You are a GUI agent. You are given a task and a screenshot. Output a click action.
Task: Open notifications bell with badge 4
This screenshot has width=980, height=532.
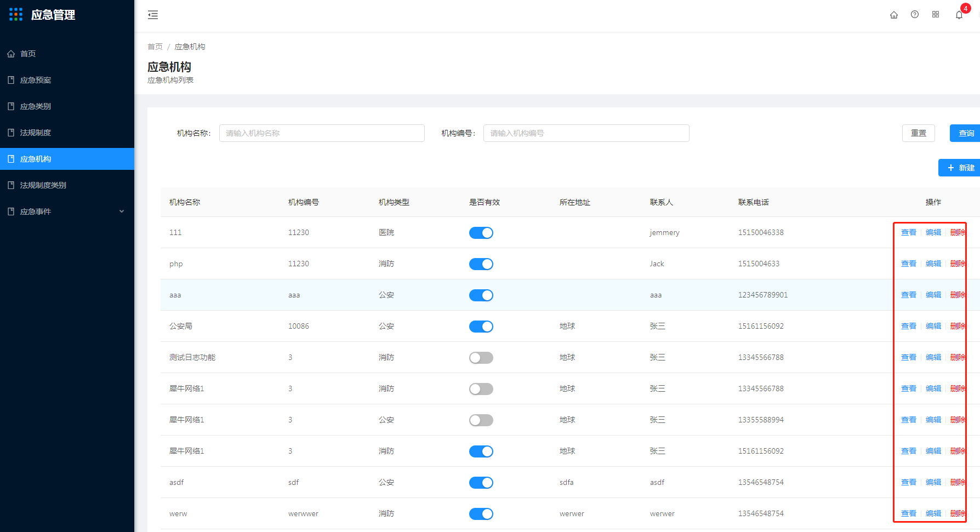coord(959,15)
